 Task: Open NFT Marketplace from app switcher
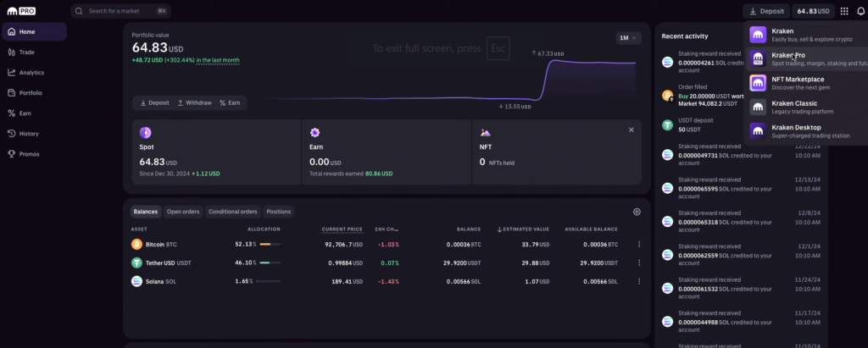[x=807, y=83]
